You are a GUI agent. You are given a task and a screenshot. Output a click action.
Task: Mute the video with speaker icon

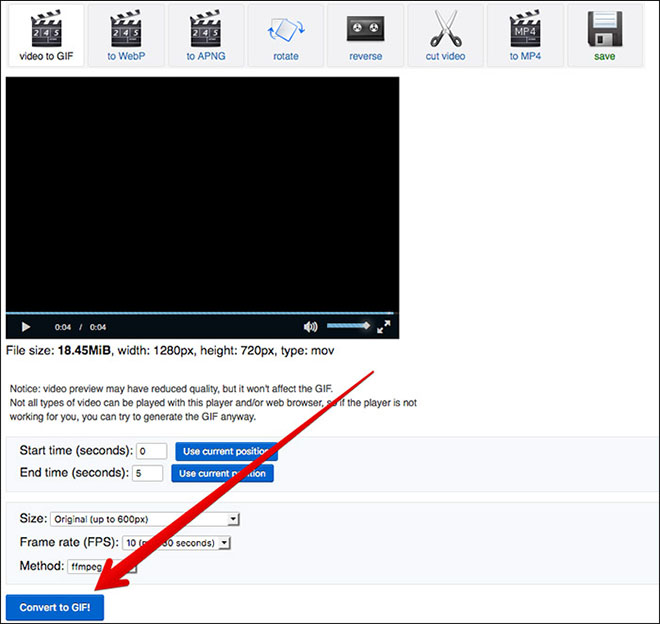coord(311,327)
